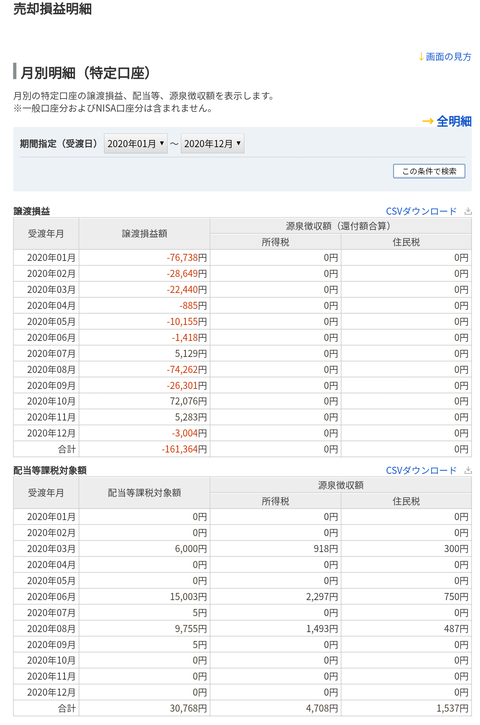Select the 9,755円 dividend value
The image size is (480, 725).
coord(191,629)
